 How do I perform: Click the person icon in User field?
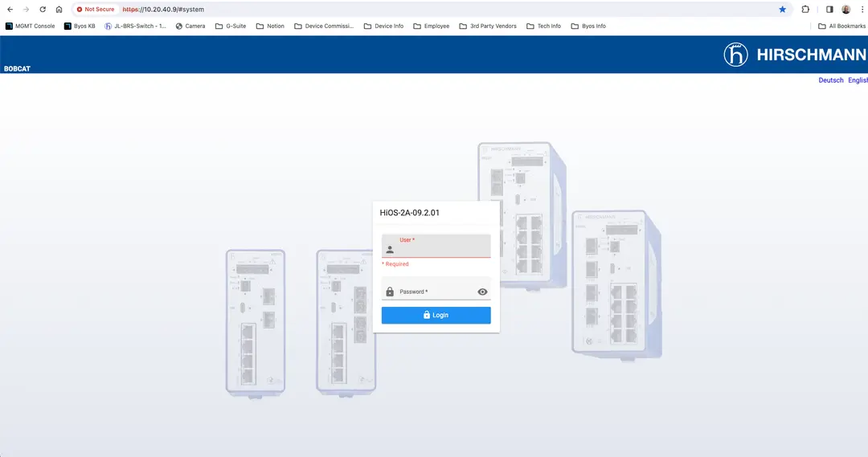(390, 250)
